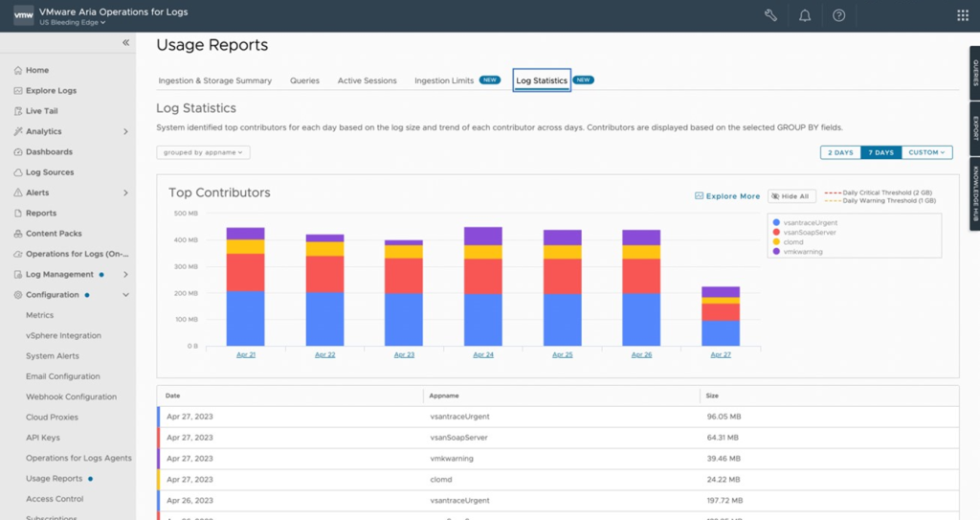Open Live Tail from the sidebar

[41, 111]
